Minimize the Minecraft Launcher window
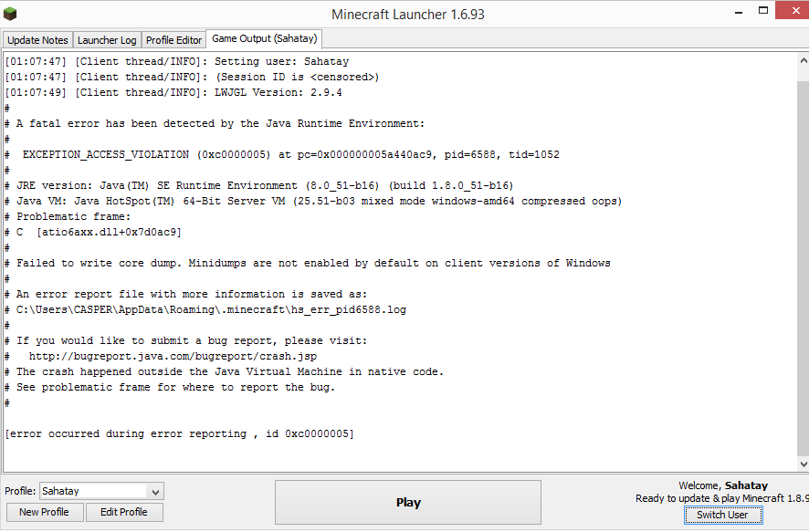The width and height of the screenshot is (809, 532). (x=739, y=11)
